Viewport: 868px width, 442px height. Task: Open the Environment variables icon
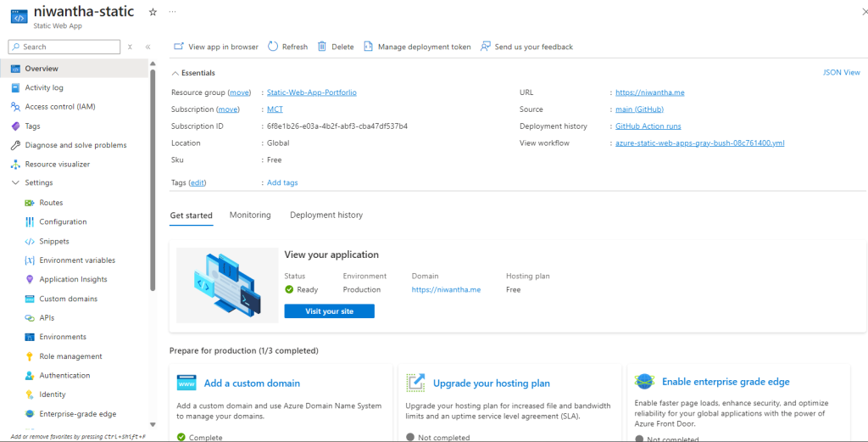30,260
